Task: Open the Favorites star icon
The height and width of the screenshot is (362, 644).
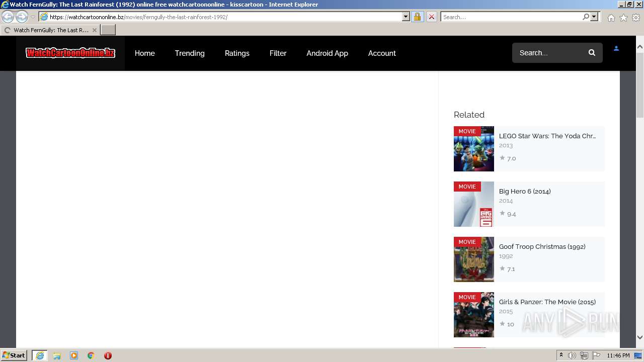Action: [623, 18]
